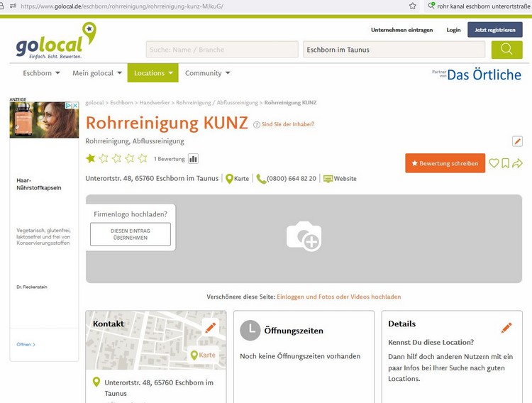Screen dimensions: 532x403
Task: Bookmark this location with the bookmark icon
Action: coord(505,163)
